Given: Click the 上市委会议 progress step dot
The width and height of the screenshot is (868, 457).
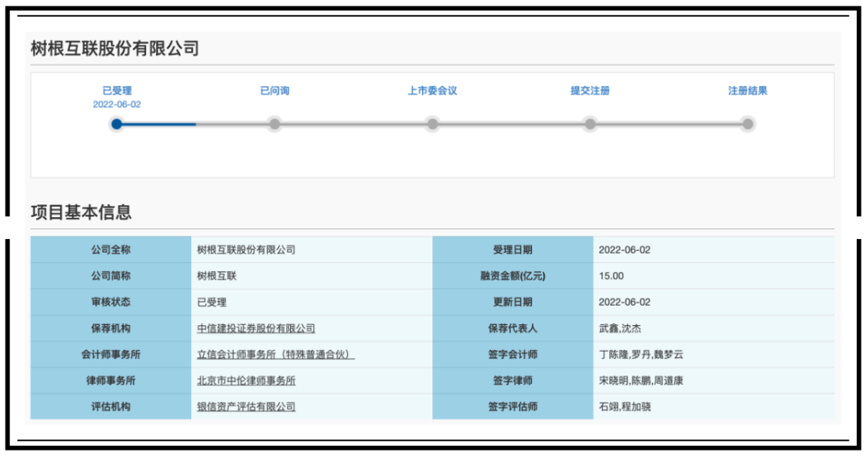Looking at the screenshot, I should (x=432, y=124).
